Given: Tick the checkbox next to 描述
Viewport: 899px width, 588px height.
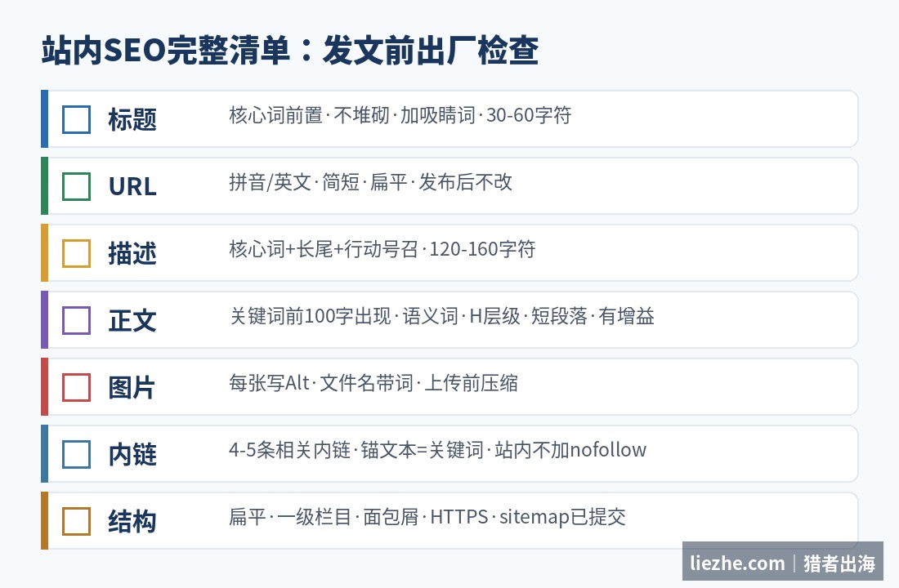Looking at the screenshot, I should click(x=76, y=253).
